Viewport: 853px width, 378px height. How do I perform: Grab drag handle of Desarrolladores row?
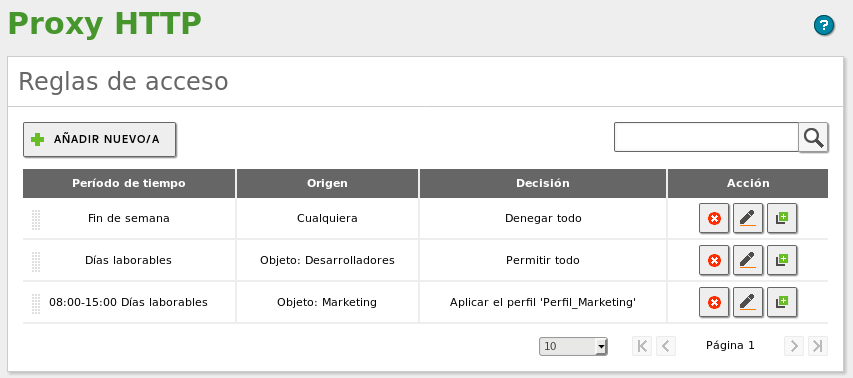pyautogui.click(x=36, y=262)
